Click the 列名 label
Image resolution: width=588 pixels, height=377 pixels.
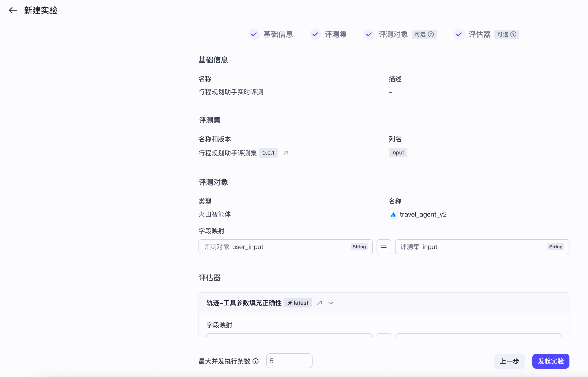pos(395,139)
